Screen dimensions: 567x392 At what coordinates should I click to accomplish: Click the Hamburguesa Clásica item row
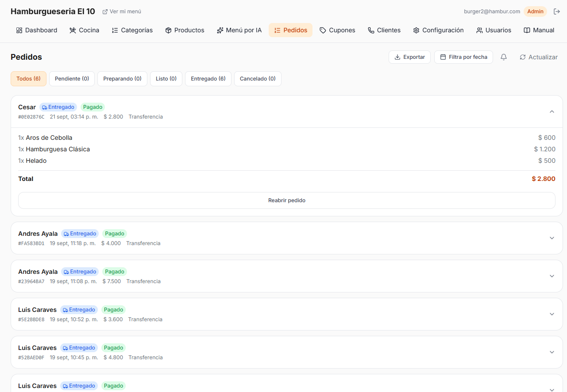click(287, 149)
